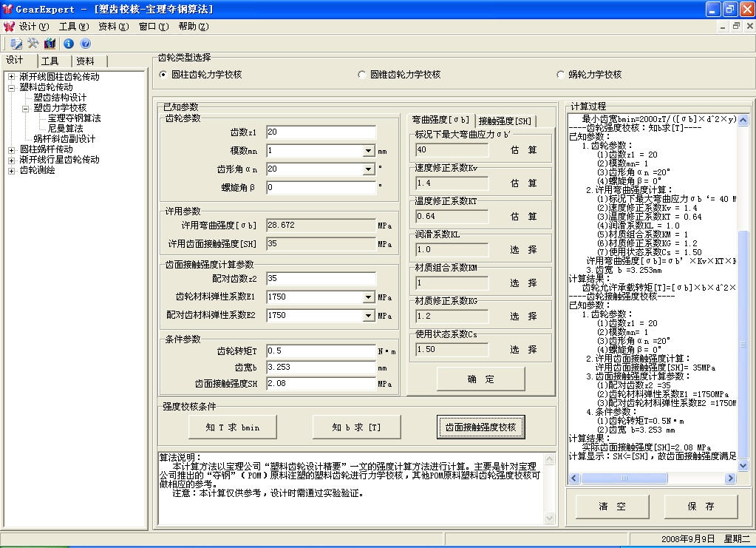Click the 计算过程 vertical scrollbar down arrow

coord(743,467)
